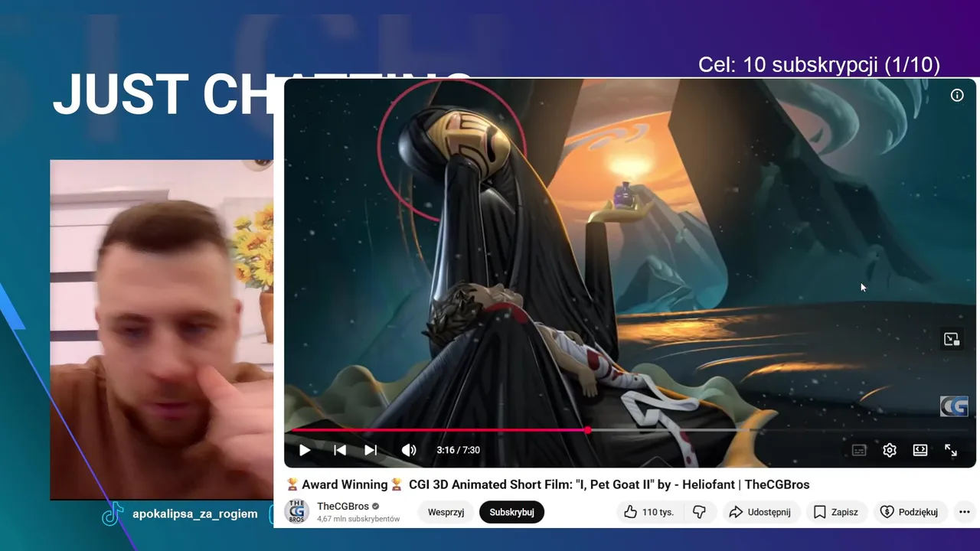Open video settings gear

click(890, 450)
